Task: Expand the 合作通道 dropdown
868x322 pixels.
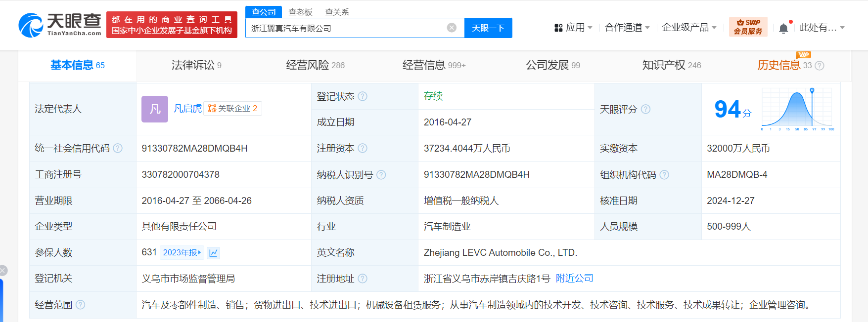Action: 647,28
